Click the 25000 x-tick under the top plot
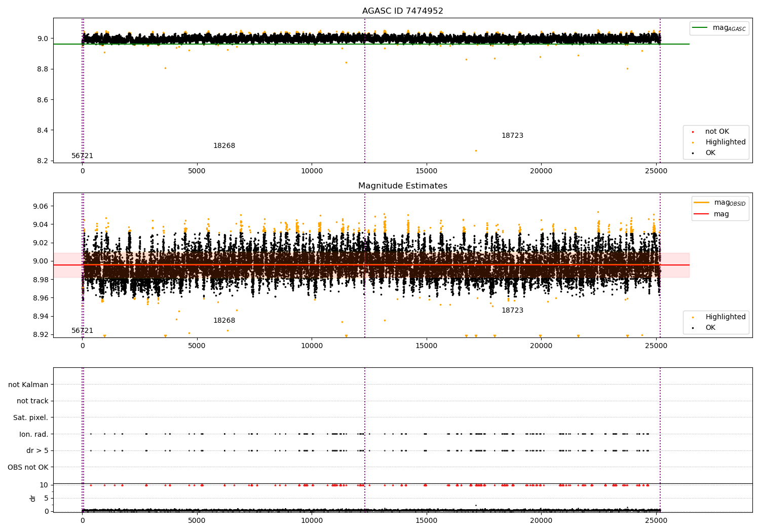 [657, 171]
